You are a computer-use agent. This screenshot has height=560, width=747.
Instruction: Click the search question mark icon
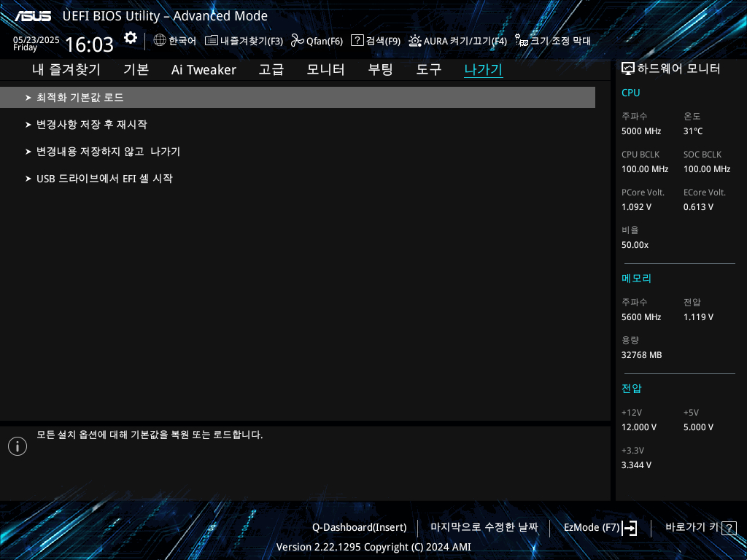357,40
